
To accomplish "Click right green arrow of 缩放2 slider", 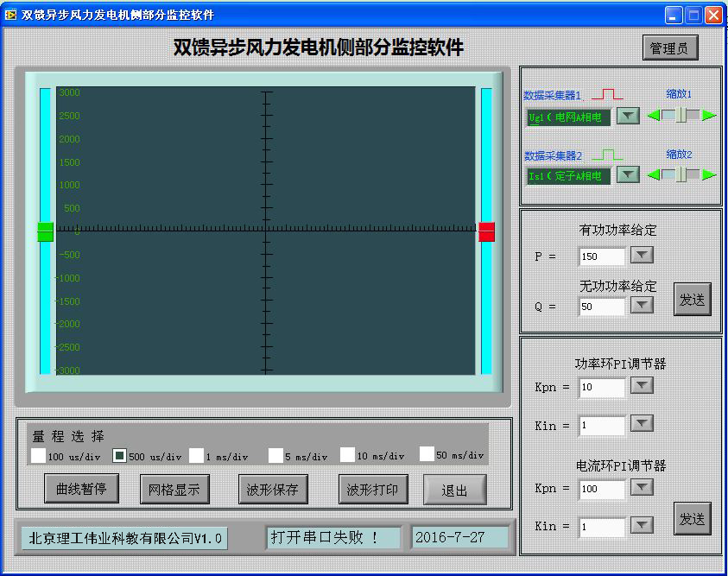I will point(709,174).
